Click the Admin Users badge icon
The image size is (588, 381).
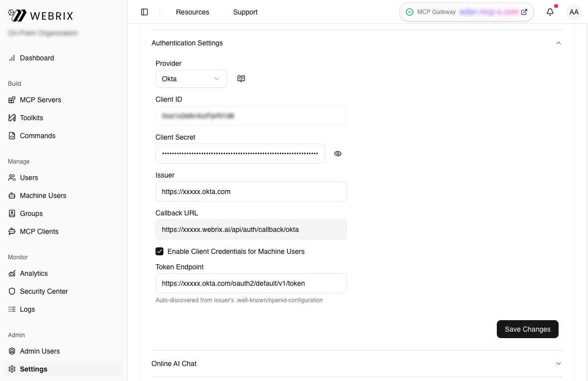click(12, 351)
